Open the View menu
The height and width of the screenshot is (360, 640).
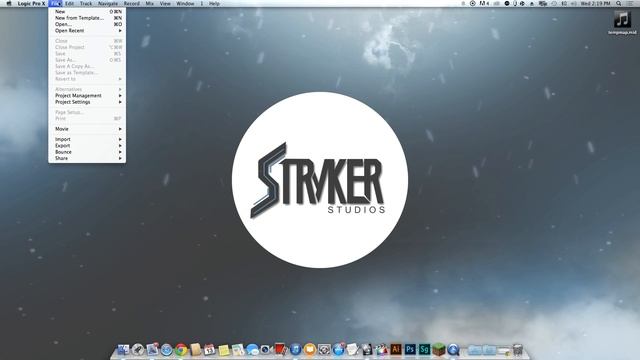click(165, 3)
